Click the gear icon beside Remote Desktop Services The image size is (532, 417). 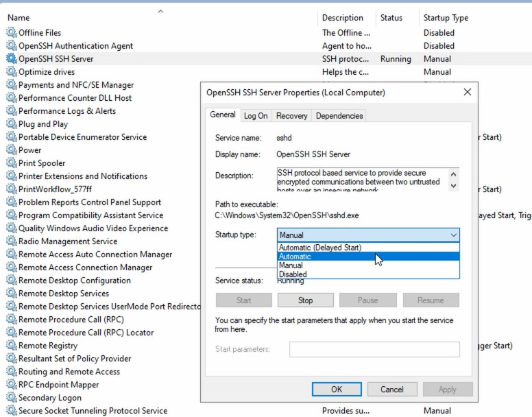pos(11,293)
